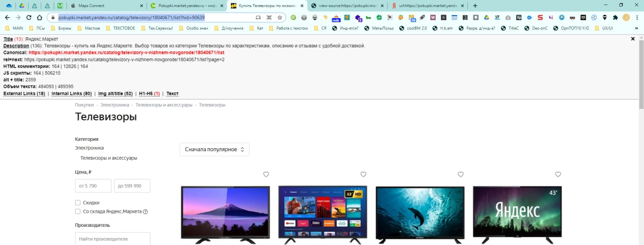Screen dimensions: 644x245
Task: Open the LT language tool extension icon
Action: [497, 17]
